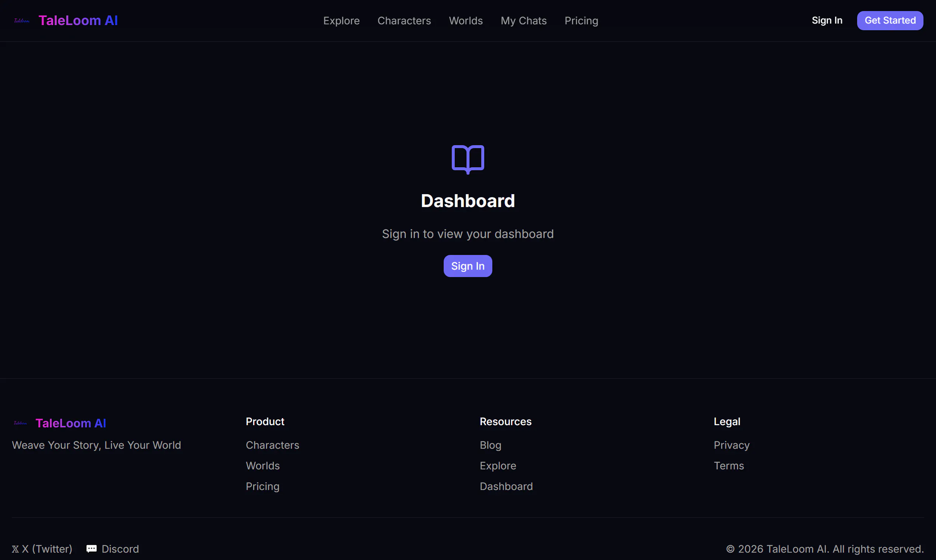The image size is (936, 560).
Task: Click the Legal column heading in the footer
Action: pyautogui.click(x=727, y=422)
